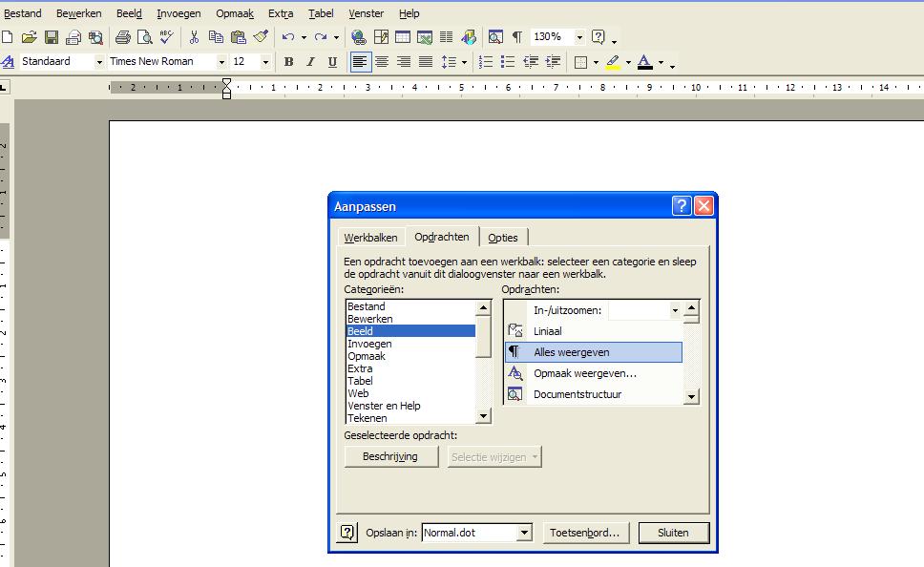Click the Save floppy disk icon
924x567 pixels.
click(52, 37)
